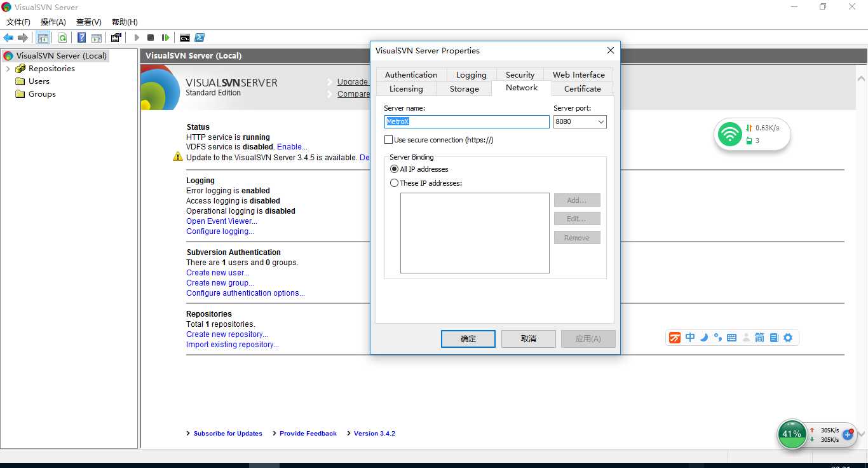Switch to the Licensing tab

(x=406, y=88)
